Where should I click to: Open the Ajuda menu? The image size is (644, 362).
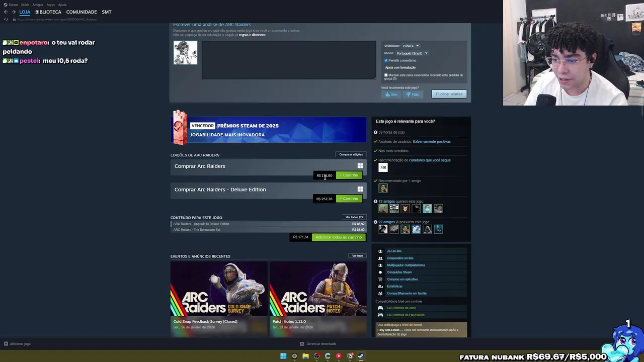pos(62,5)
